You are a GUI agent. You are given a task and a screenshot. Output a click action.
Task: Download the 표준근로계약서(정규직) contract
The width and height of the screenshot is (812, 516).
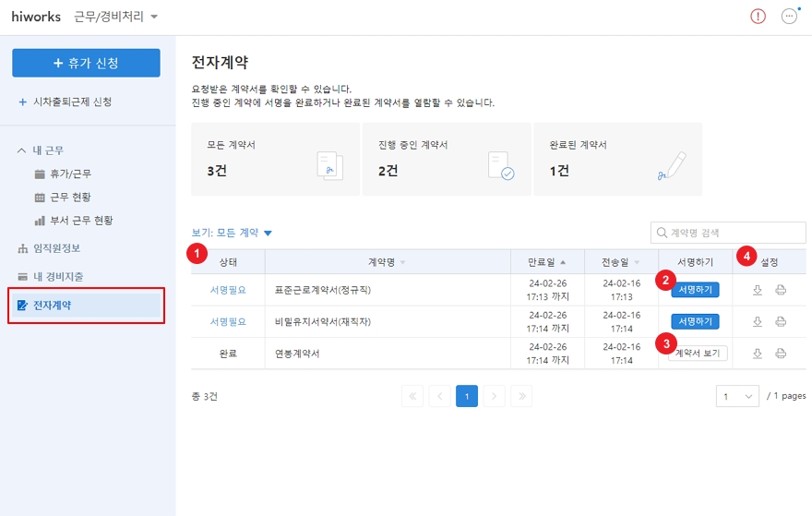click(758, 290)
